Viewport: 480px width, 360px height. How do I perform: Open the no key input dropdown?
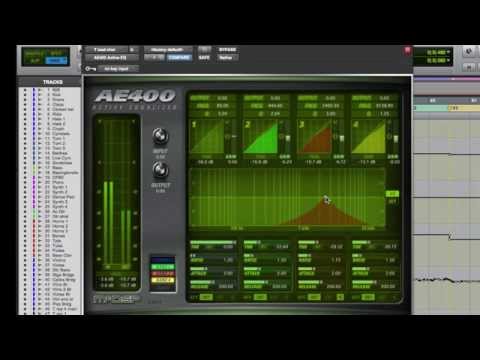coord(117,69)
